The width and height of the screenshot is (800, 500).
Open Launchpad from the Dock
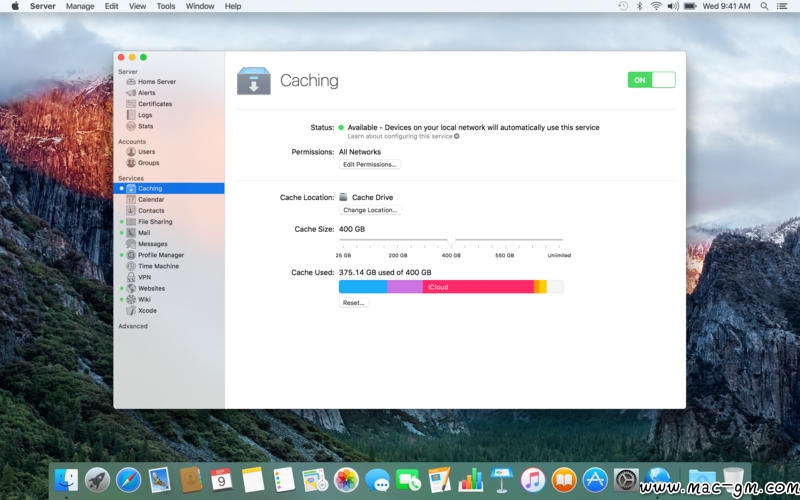point(97,480)
